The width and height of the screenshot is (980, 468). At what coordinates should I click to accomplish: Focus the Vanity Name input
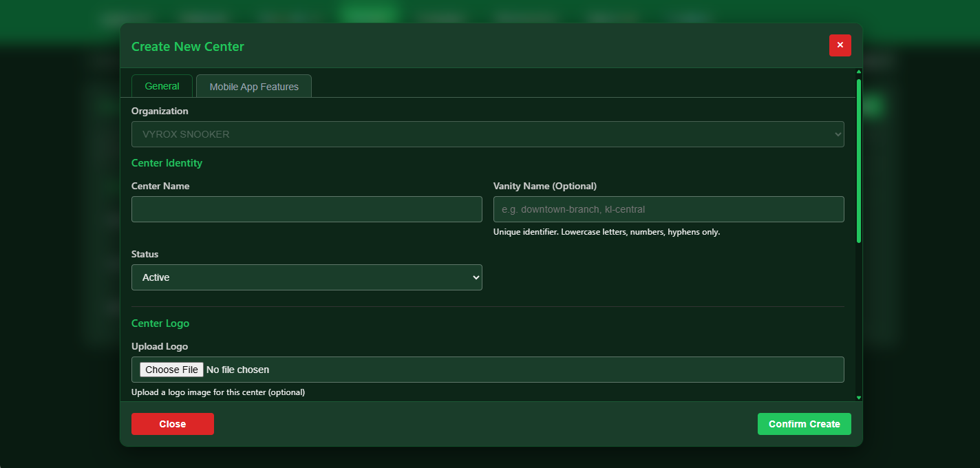click(x=668, y=209)
